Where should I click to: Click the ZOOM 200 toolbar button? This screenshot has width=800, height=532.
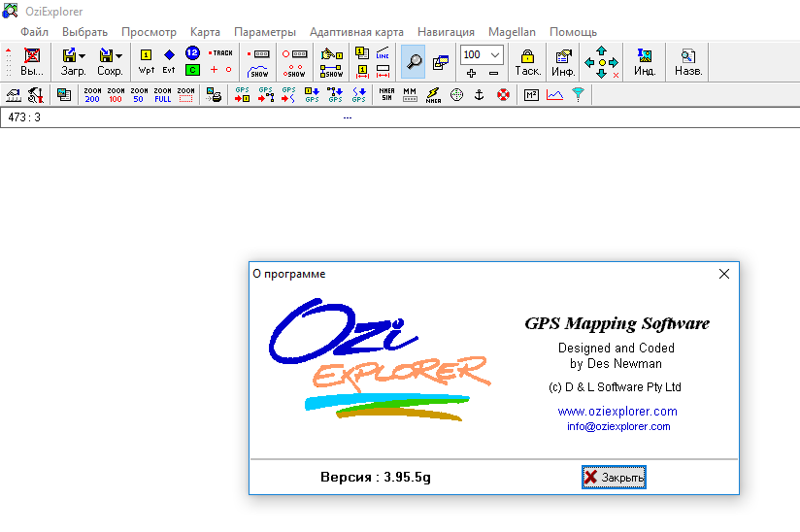tap(92, 94)
